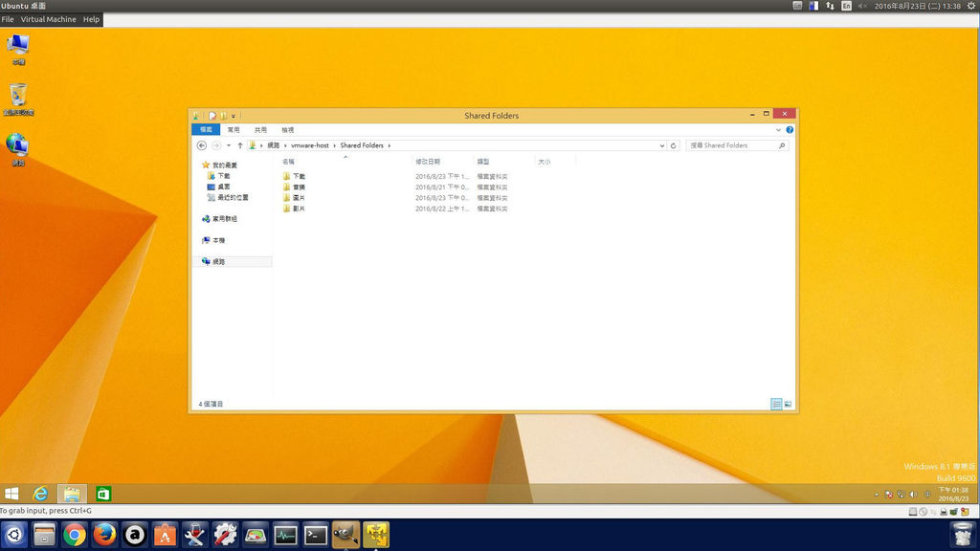980x551 pixels.
Task: Refresh the Shared Folders address bar
Action: 673,145
